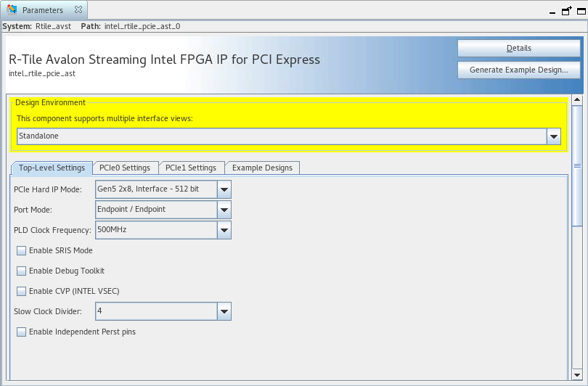Image resolution: width=588 pixels, height=386 pixels.
Task: Open Slow Clock Divider dropdown
Action: [x=224, y=311]
